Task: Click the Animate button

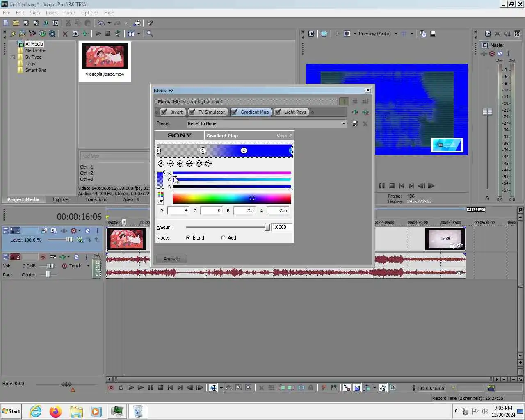Action: point(172,259)
